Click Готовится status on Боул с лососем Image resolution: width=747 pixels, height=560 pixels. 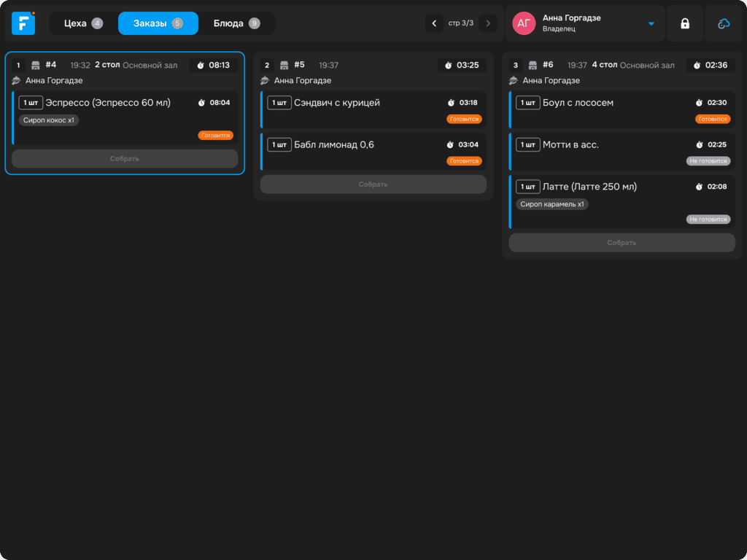(713, 119)
